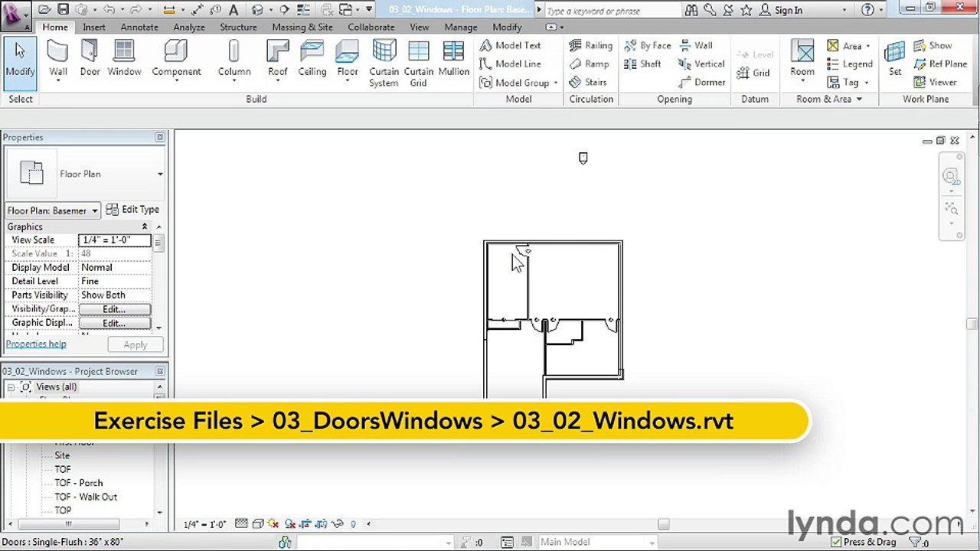Collapse the Views (all) tree node
Image resolution: width=980 pixels, height=551 pixels.
coord(11,387)
